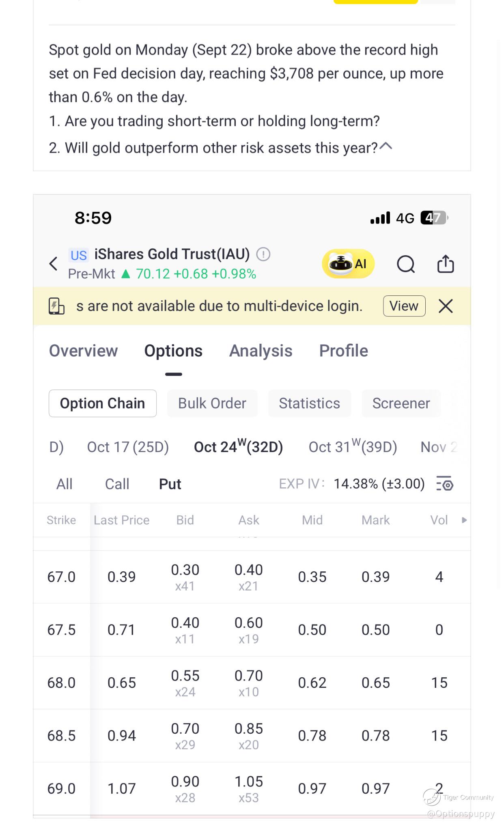Tap the multi-device phone icon in banner
504x825 pixels.
coord(56,306)
